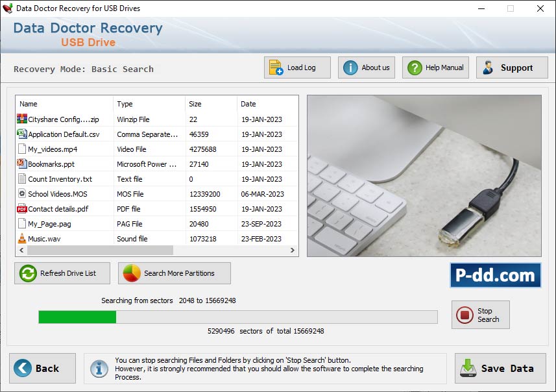556x392 pixels.
Task: Go Back to the previous screen
Action: pos(42,368)
